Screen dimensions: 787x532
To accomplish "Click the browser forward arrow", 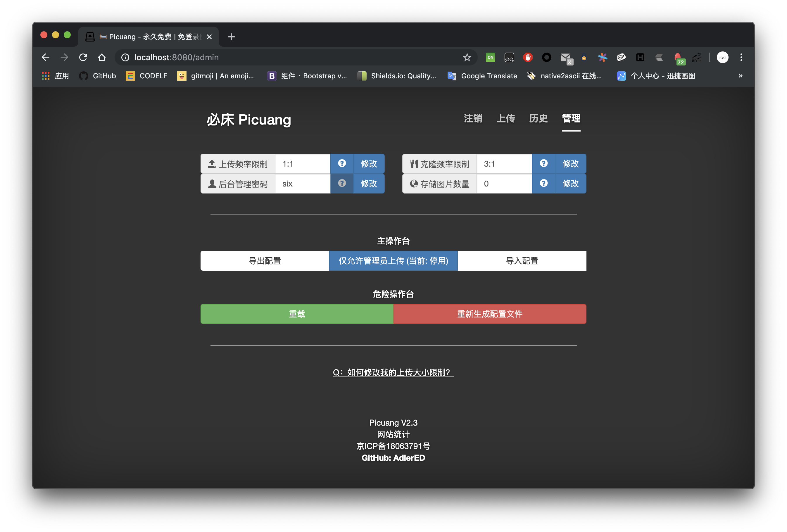I will pos(64,57).
